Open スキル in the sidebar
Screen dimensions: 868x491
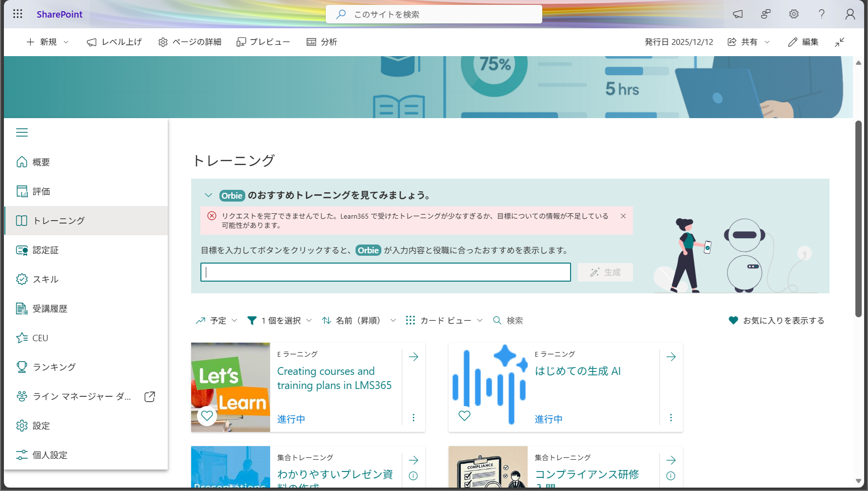point(86,279)
